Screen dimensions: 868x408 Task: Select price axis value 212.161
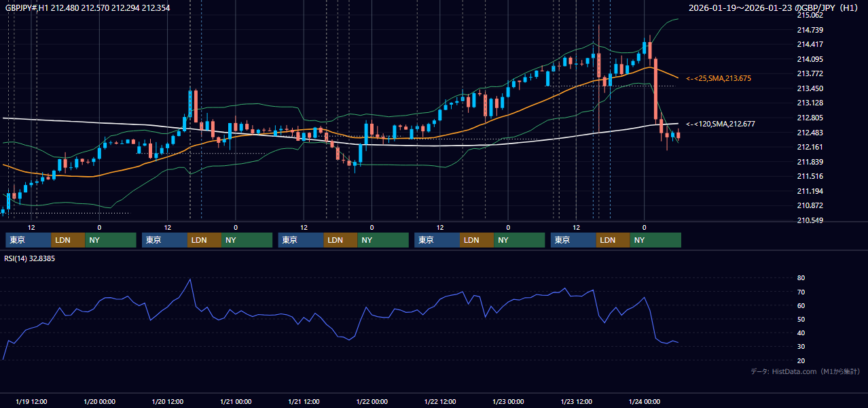pyautogui.click(x=810, y=148)
